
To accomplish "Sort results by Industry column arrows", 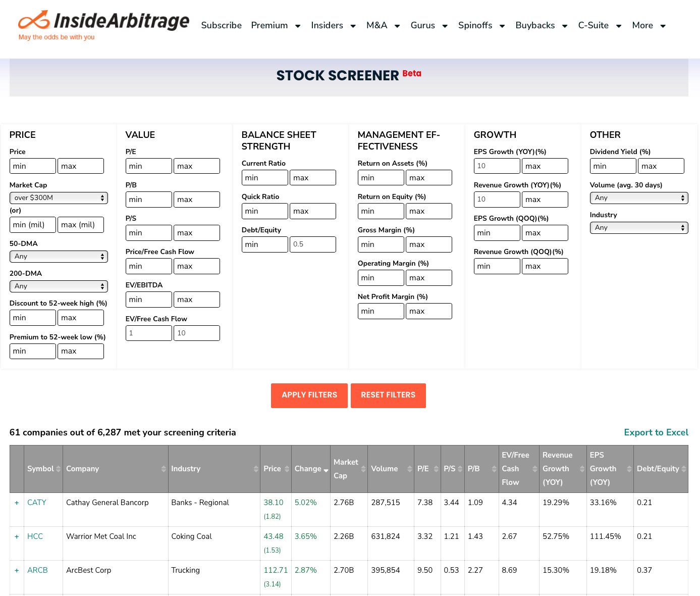I will click(256, 469).
